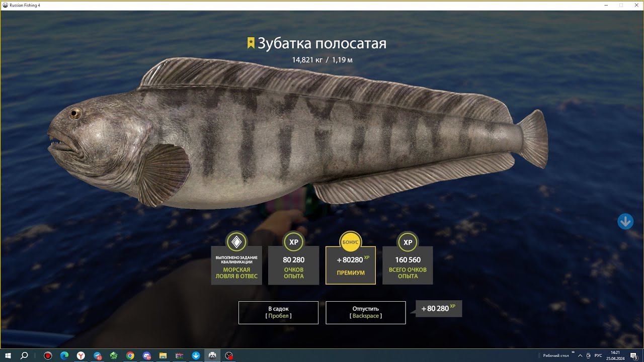Click the yellow bookmark icon beside the fish name
644x362 pixels.
point(251,43)
